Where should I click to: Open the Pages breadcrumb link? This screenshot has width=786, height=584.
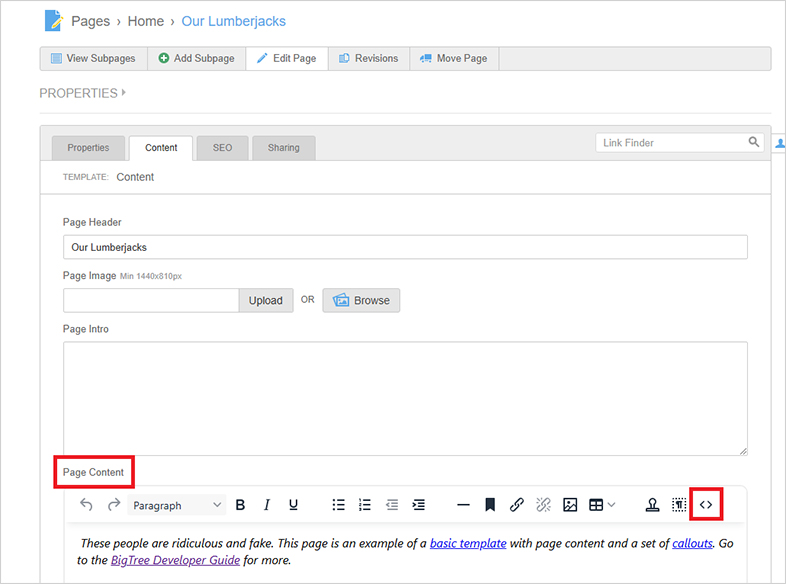coord(90,21)
